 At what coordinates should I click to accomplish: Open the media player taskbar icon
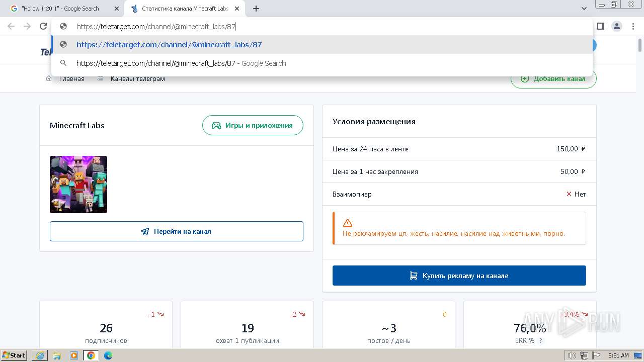point(73,355)
